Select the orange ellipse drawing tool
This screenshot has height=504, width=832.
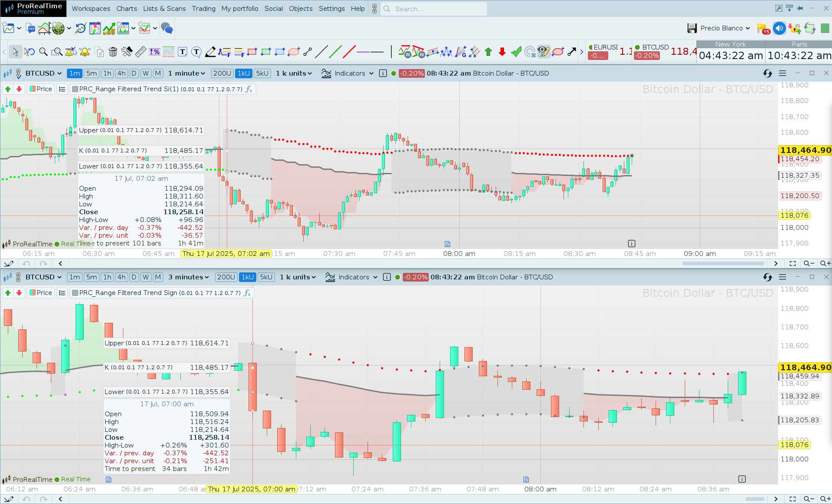[x=294, y=52]
